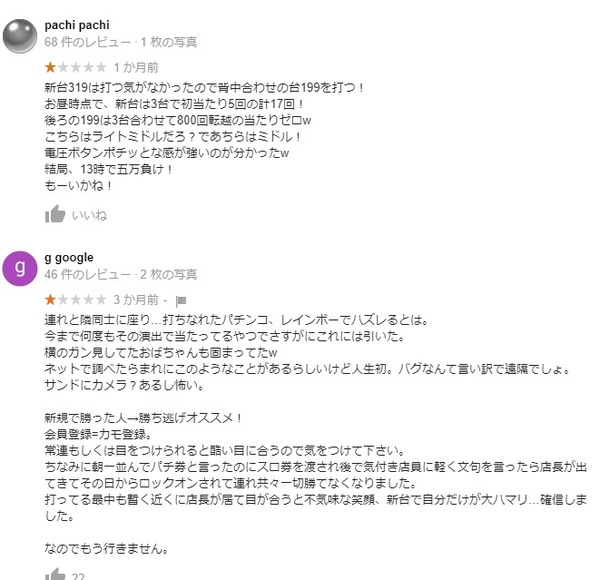This screenshot has height=580, width=600.
Task: Click the 'なのでもう行きません。' line
Action: tap(106, 549)
